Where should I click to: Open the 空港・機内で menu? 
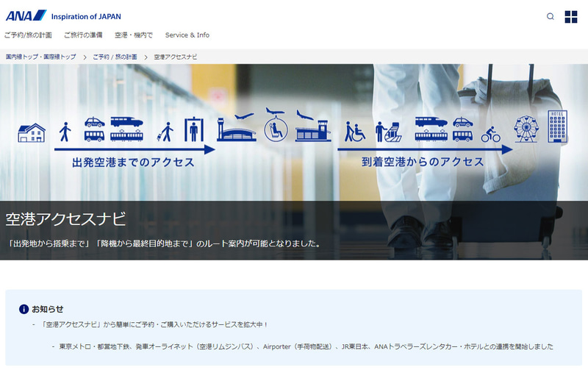[134, 35]
